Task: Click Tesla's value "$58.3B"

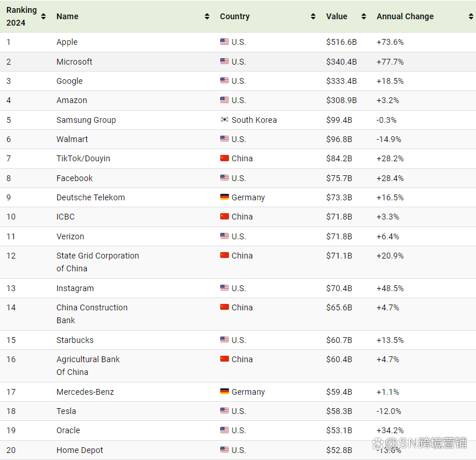Action: 340,411
